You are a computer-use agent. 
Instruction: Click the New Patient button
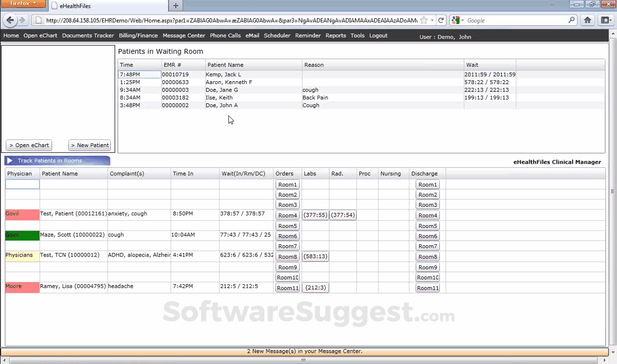tap(89, 145)
